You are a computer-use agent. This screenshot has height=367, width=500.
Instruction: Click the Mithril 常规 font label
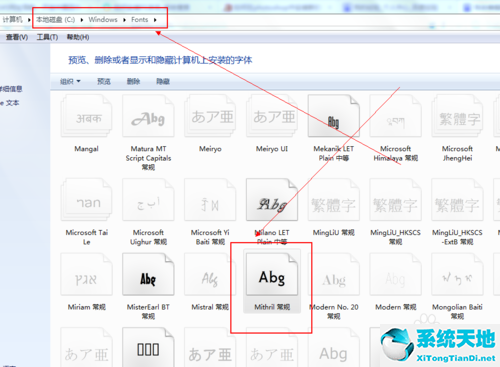coord(272,307)
